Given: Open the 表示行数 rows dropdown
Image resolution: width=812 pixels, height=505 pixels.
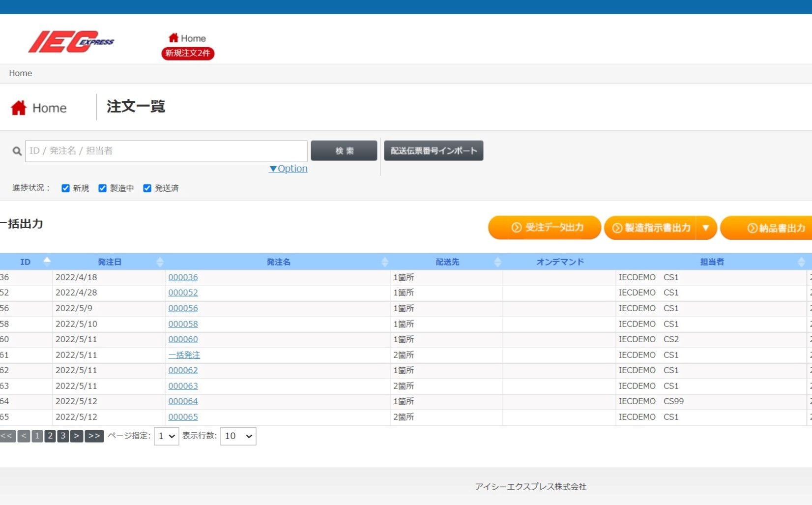Looking at the screenshot, I should tap(238, 436).
